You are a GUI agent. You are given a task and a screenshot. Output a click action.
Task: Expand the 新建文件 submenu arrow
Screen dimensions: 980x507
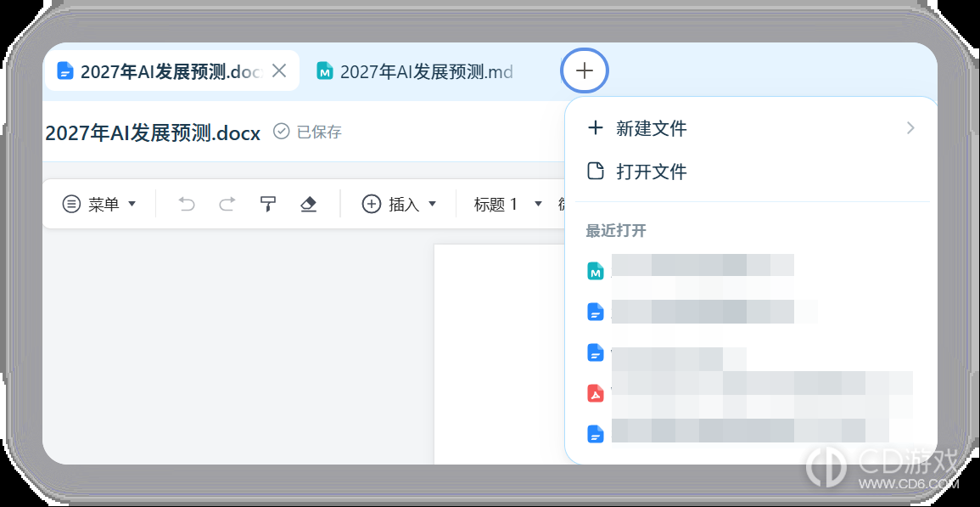point(910,128)
